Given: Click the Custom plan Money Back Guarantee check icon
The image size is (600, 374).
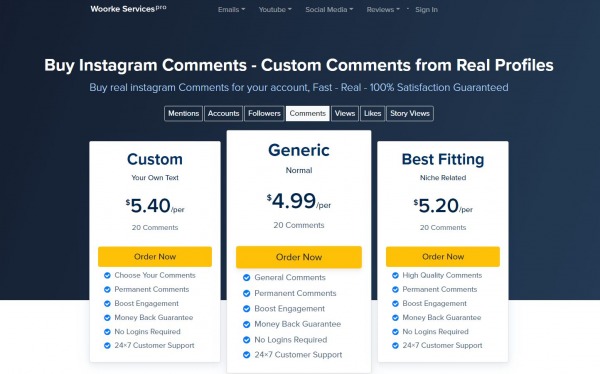Looking at the screenshot, I should 107,318.
